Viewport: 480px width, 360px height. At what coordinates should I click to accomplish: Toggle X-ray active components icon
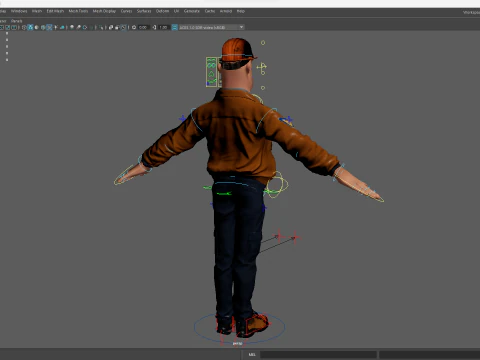pyautogui.click(x=117, y=27)
